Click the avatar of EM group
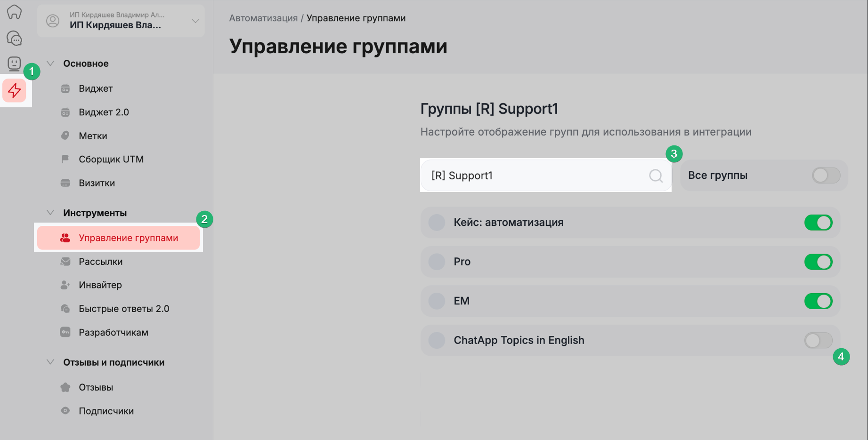Image resolution: width=868 pixels, height=440 pixels. point(437,301)
